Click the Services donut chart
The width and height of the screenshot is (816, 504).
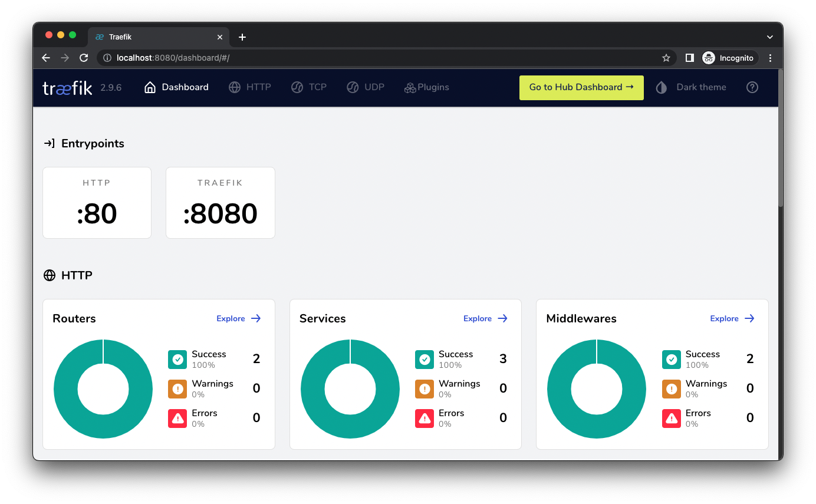point(350,389)
